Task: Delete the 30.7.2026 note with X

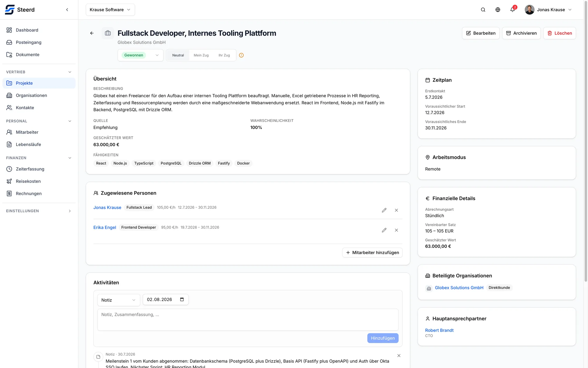Action: (399, 356)
